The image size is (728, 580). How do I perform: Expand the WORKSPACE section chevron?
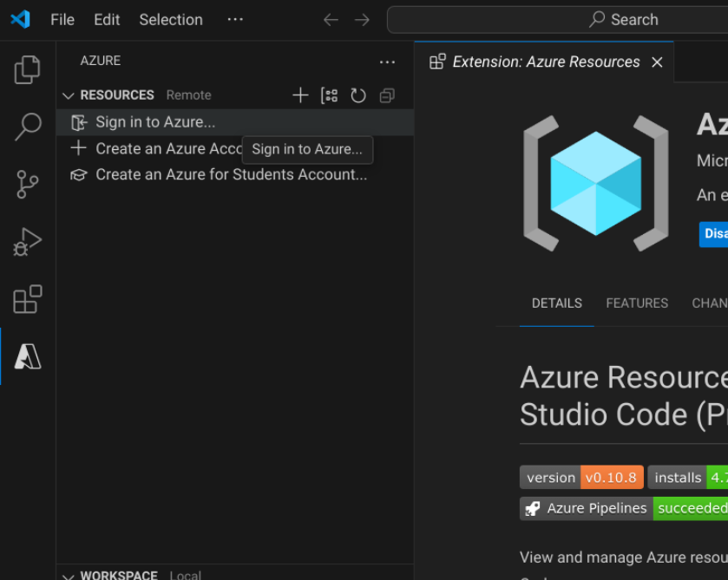[x=69, y=576]
